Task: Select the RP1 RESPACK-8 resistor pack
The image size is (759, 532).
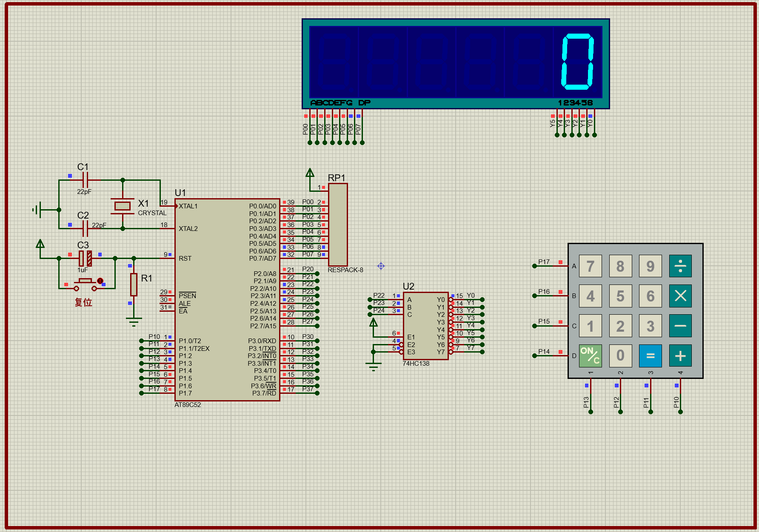Action: tap(338, 225)
